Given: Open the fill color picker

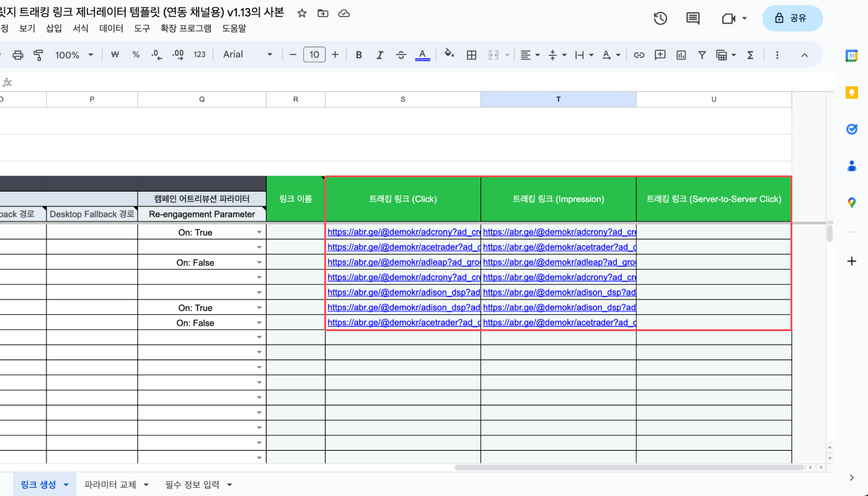Looking at the screenshot, I should (449, 55).
